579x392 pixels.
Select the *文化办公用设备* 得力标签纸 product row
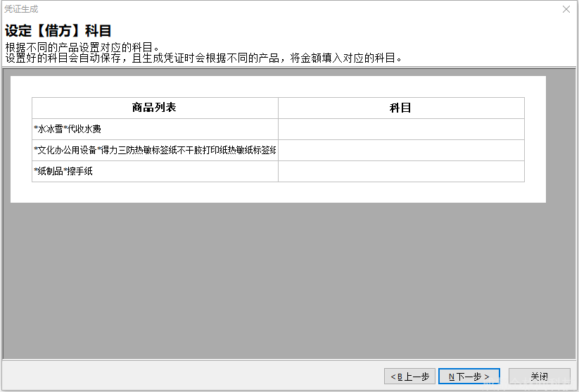click(155, 151)
